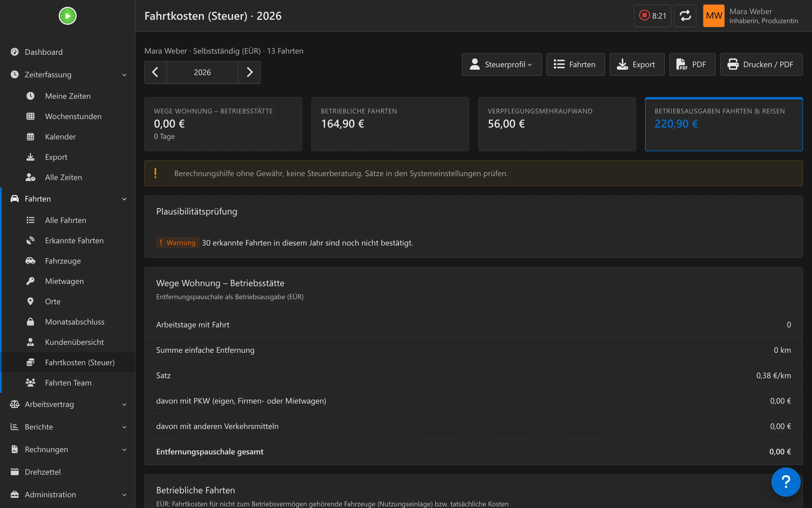Click the Satz value 0,38 €/km
The image size is (812, 508).
[773, 375]
